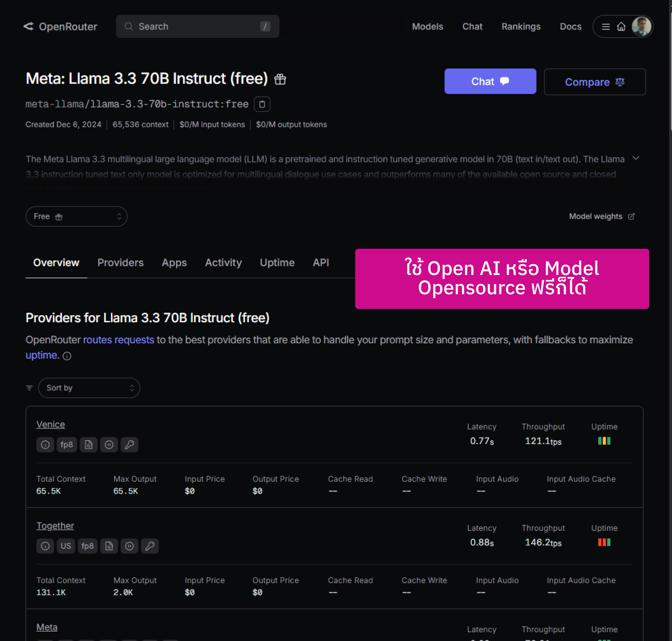Open the user avatar profile
Image resolution: width=672 pixels, height=641 pixels.
[641, 27]
